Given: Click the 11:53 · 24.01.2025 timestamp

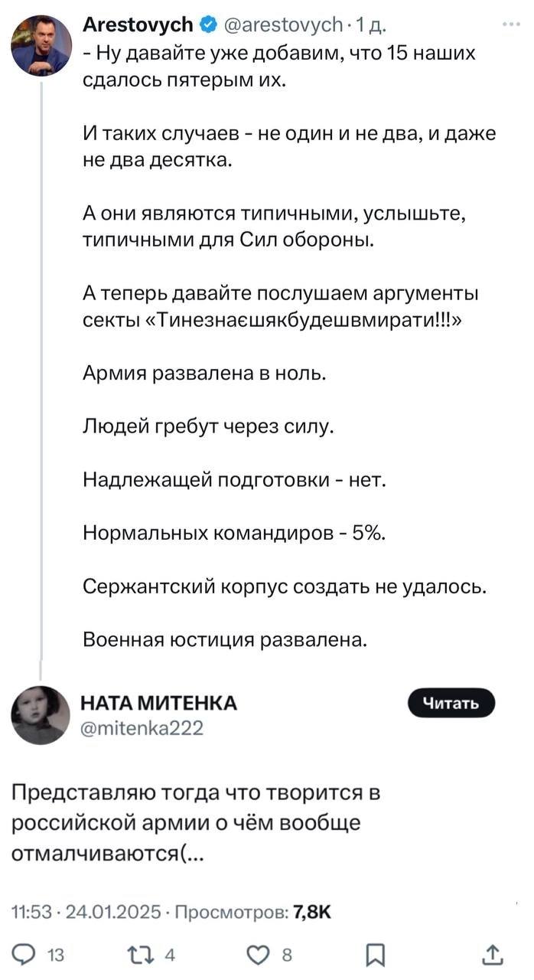Looking at the screenshot, I should [86, 912].
